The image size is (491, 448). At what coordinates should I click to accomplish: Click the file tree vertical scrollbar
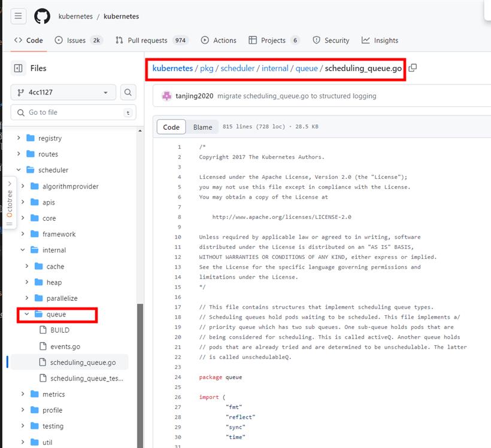tap(140, 376)
